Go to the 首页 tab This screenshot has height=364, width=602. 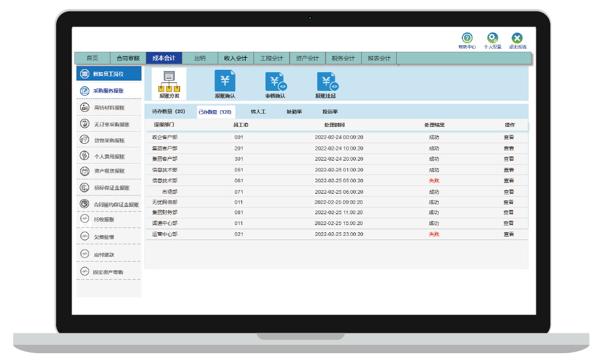point(92,58)
